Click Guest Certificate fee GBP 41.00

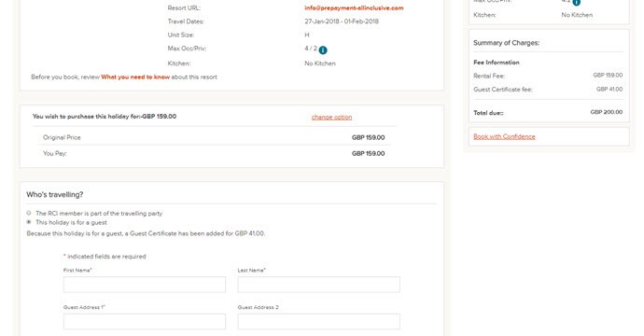[x=609, y=89]
